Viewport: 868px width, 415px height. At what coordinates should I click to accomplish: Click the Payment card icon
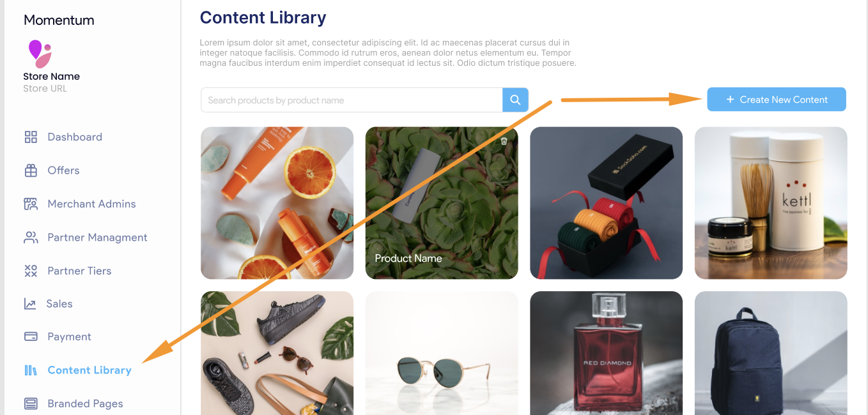(31, 336)
